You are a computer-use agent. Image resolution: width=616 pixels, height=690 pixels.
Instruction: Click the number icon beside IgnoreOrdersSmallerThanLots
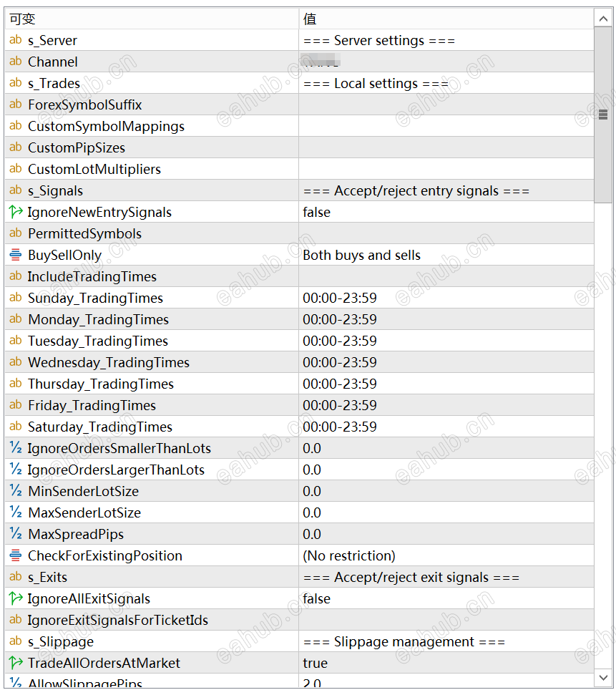pos(15,448)
